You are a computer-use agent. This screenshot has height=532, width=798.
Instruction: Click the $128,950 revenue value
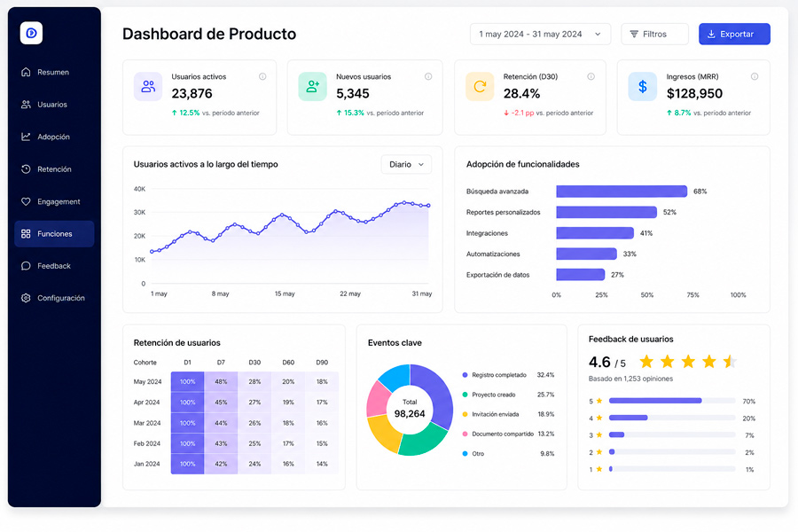click(694, 94)
